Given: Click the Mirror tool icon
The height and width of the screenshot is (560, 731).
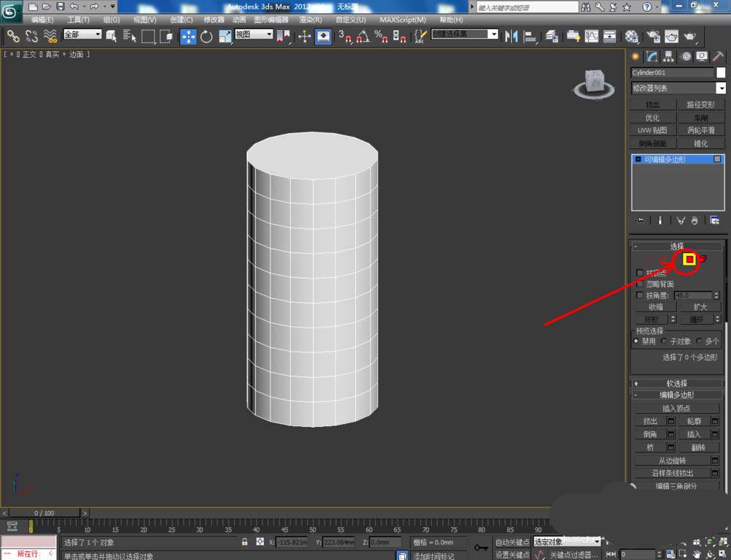Looking at the screenshot, I should point(511,36).
